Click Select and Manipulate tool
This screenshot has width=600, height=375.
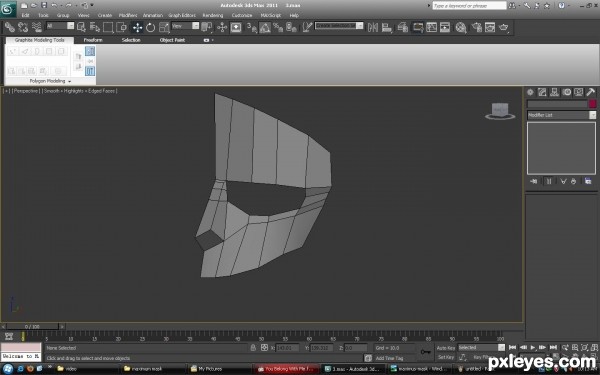pyautogui.click(x=222, y=27)
